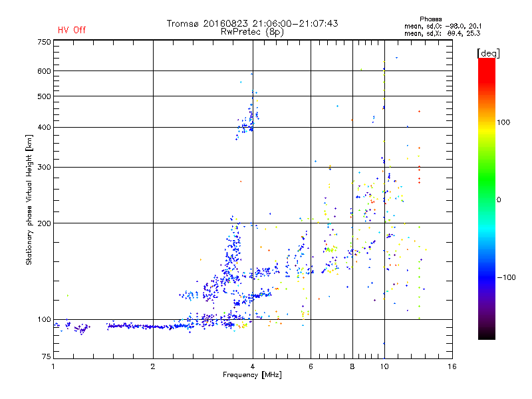Click the 'Phases' header text
The height and width of the screenshot is (399, 532).
point(430,19)
